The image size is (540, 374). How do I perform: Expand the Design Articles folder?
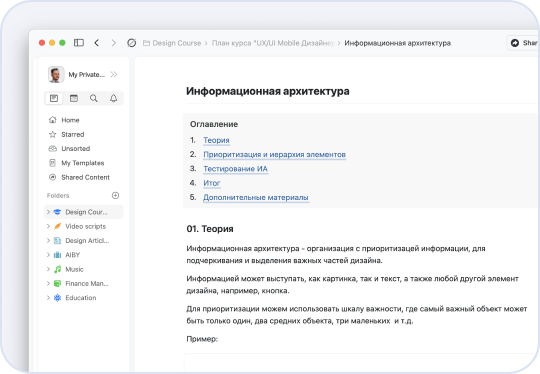pos(48,240)
